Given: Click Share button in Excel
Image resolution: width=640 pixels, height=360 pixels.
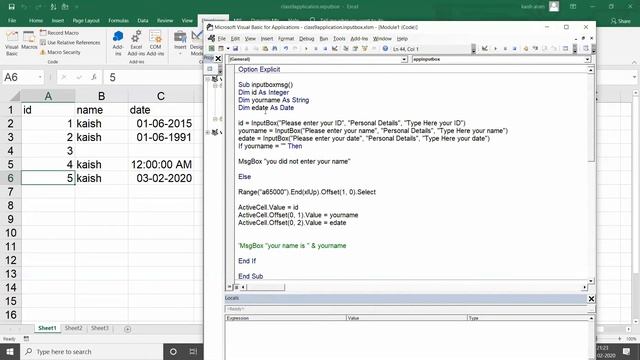Looking at the screenshot, I should [x=621, y=21].
